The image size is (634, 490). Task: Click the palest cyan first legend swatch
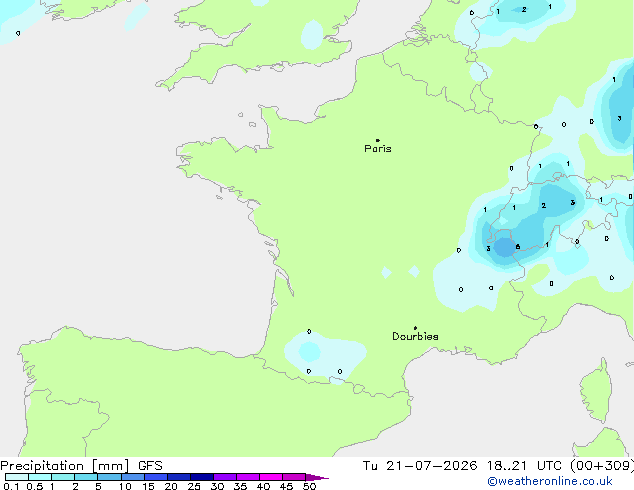(17, 477)
